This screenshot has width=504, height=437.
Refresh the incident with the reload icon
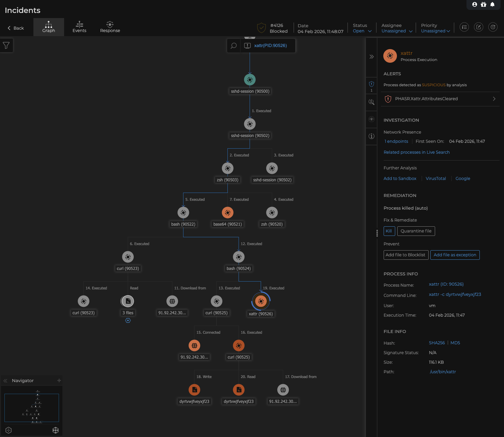pyautogui.click(x=493, y=27)
